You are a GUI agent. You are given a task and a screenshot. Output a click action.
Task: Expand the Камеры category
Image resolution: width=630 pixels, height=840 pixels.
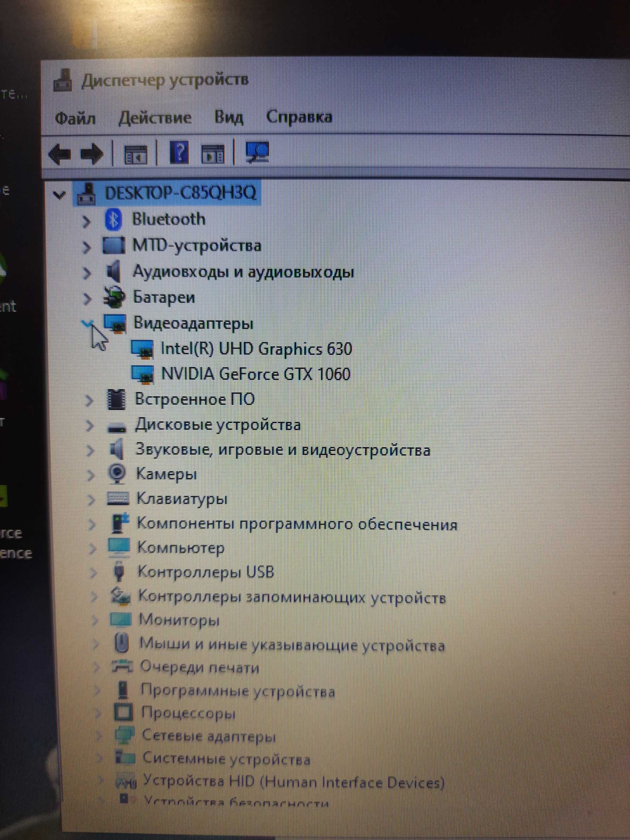click(91, 476)
